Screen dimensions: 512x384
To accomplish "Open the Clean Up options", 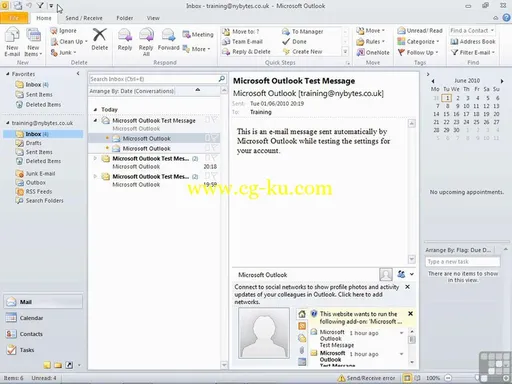I will 69,42.
